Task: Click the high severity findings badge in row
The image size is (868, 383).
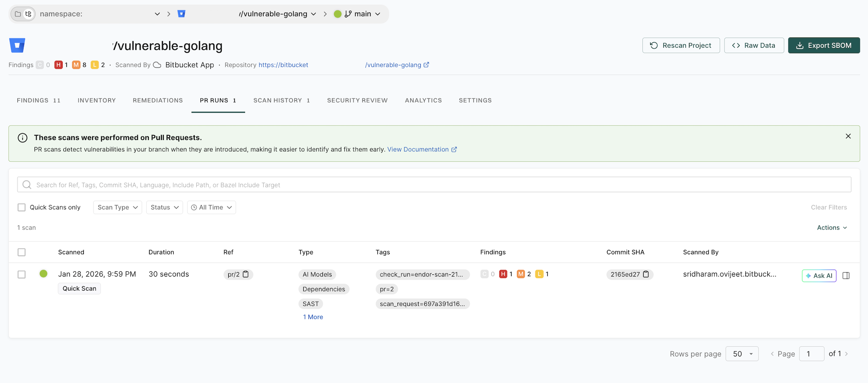Action: [x=503, y=274]
